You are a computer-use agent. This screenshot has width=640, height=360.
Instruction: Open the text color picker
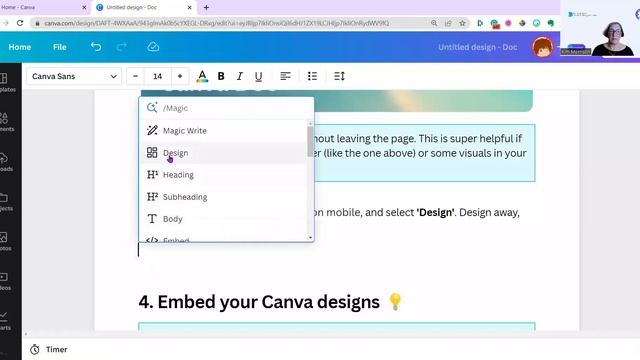point(202,76)
